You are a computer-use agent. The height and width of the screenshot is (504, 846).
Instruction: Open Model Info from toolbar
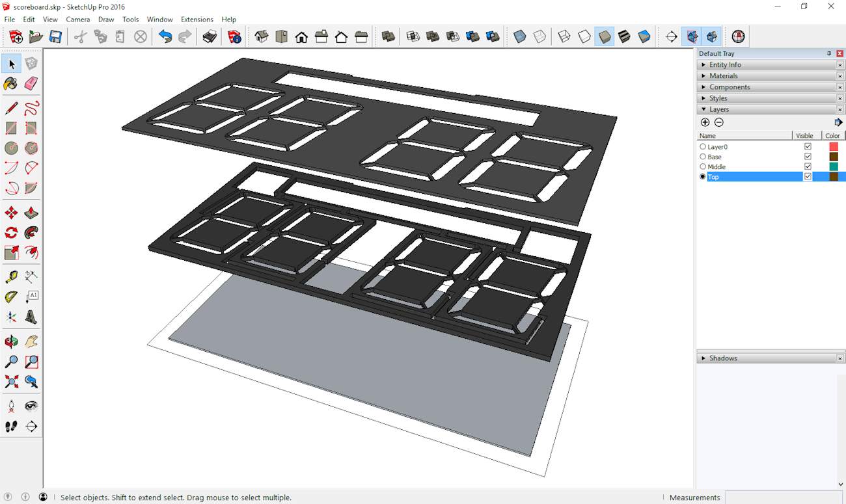(234, 37)
